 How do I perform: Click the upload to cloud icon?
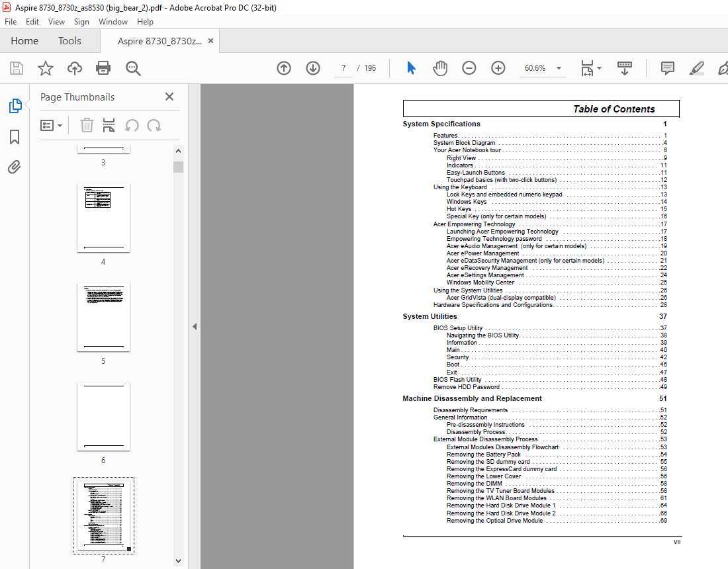(74, 68)
